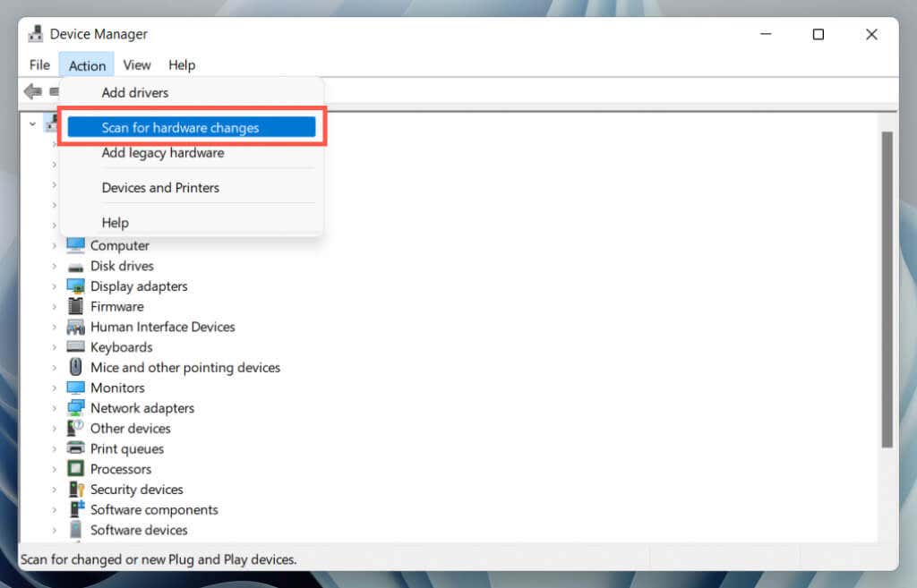Expand the Display adapters category

[x=55, y=286]
